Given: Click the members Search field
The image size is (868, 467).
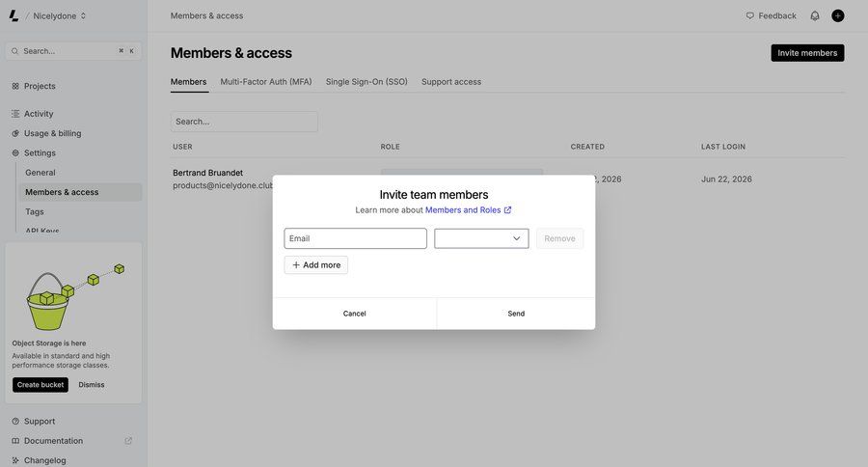Looking at the screenshot, I should click(x=244, y=122).
